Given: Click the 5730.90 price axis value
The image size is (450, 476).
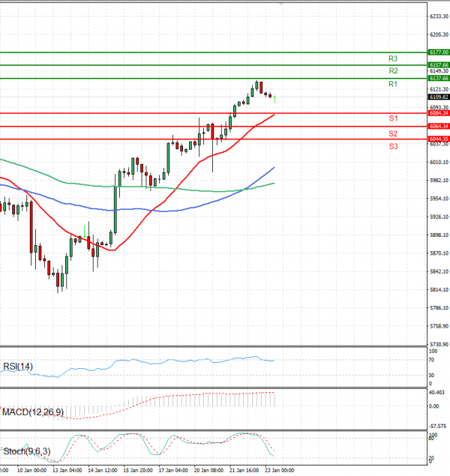Looking at the screenshot, I should point(439,344).
